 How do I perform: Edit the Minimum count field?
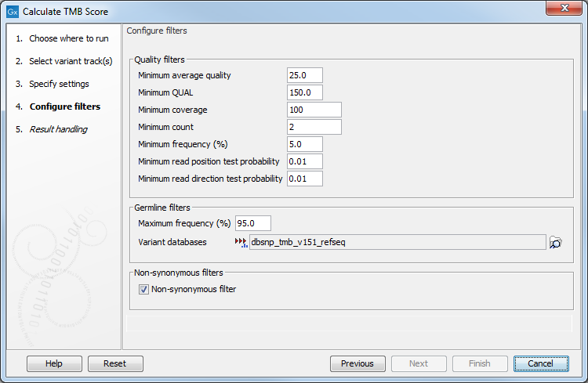point(314,127)
